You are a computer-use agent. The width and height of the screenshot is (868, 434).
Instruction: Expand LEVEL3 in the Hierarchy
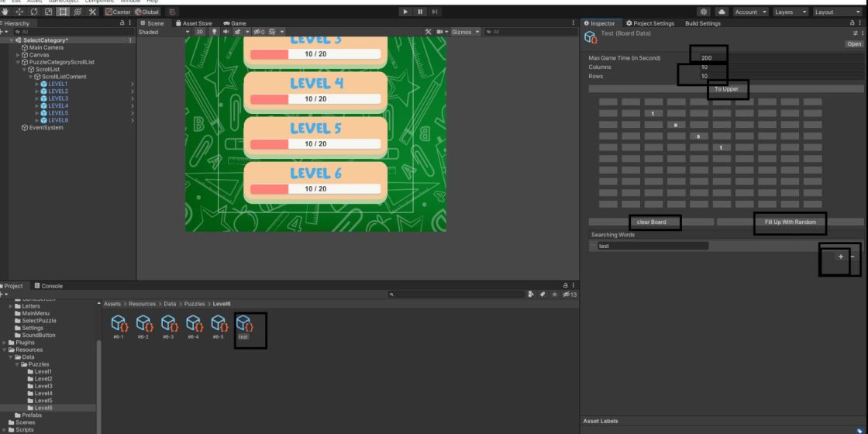38,98
